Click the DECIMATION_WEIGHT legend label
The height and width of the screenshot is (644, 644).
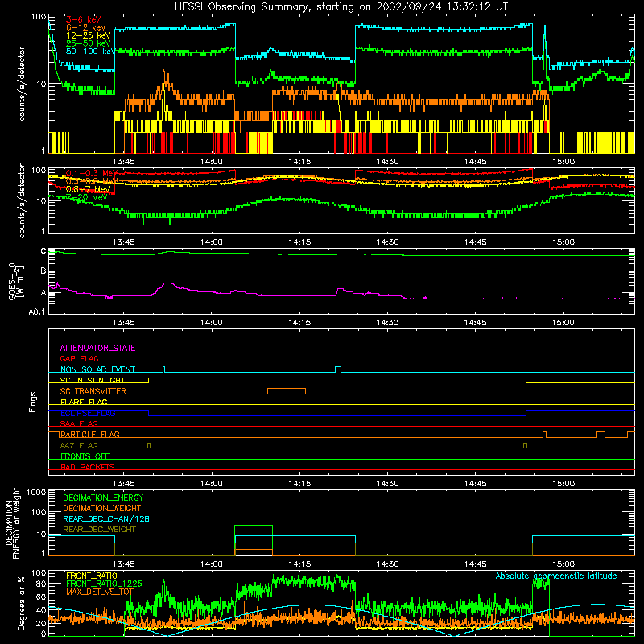(102, 509)
